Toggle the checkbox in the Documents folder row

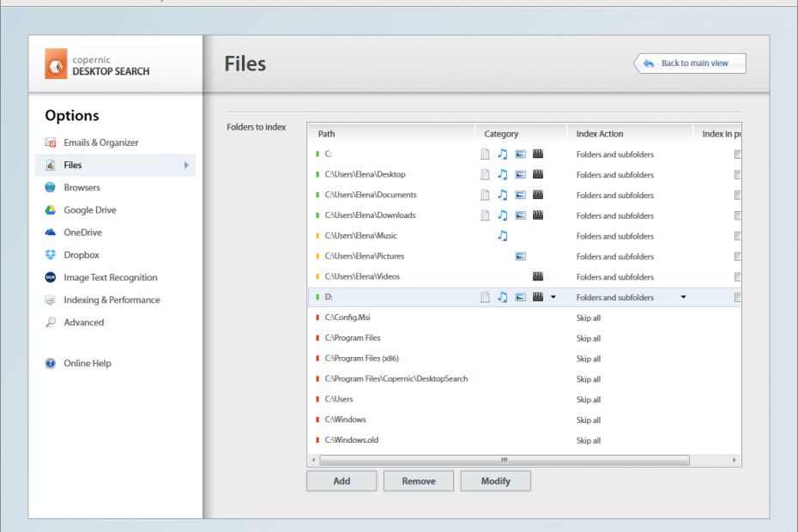click(737, 195)
